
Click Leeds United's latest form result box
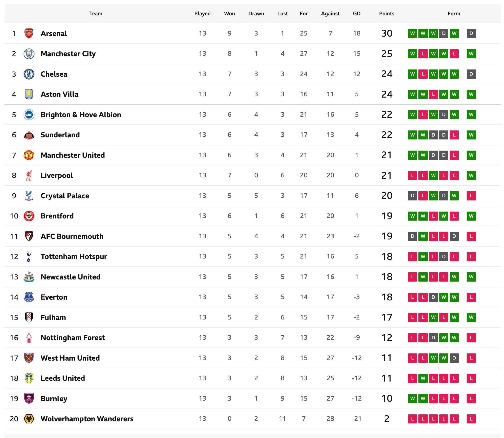(471, 378)
